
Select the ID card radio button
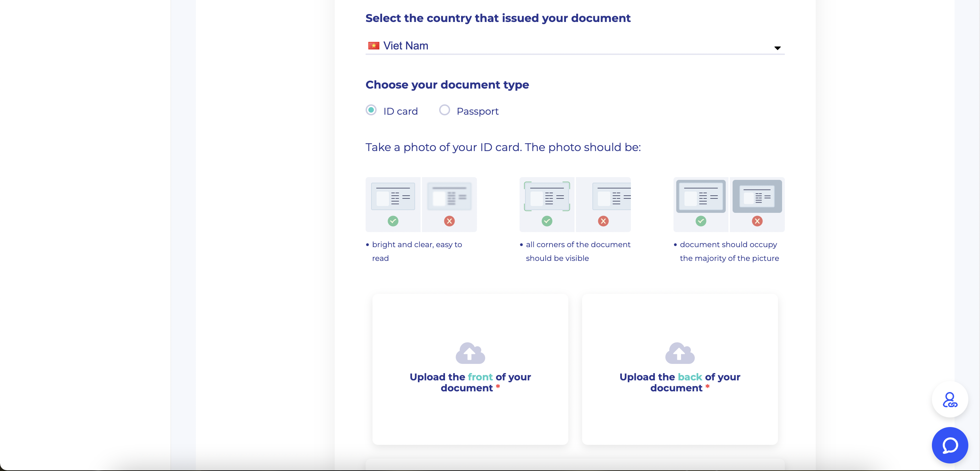coord(371,110)
